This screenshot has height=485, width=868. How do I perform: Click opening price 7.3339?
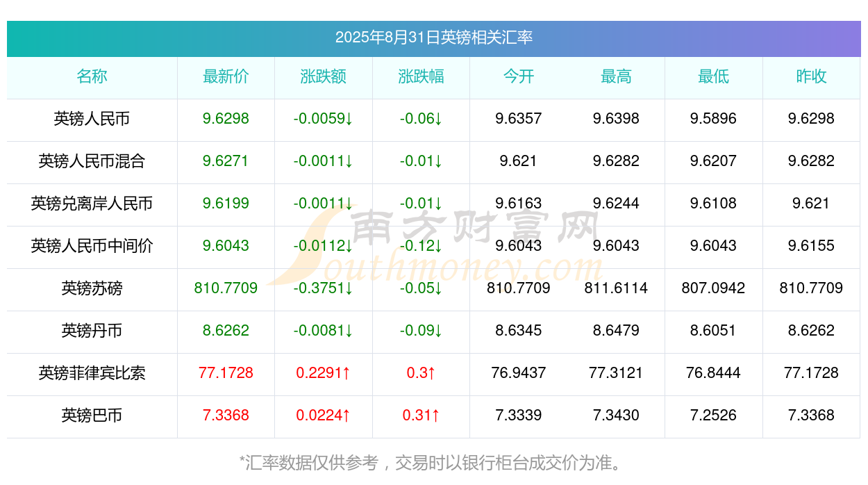(x=519, y=416)
